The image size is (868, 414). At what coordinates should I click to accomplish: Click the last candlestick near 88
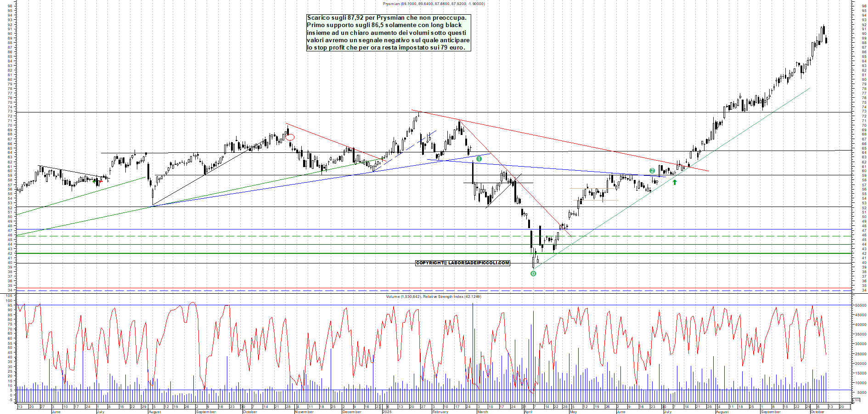[827, 40]
